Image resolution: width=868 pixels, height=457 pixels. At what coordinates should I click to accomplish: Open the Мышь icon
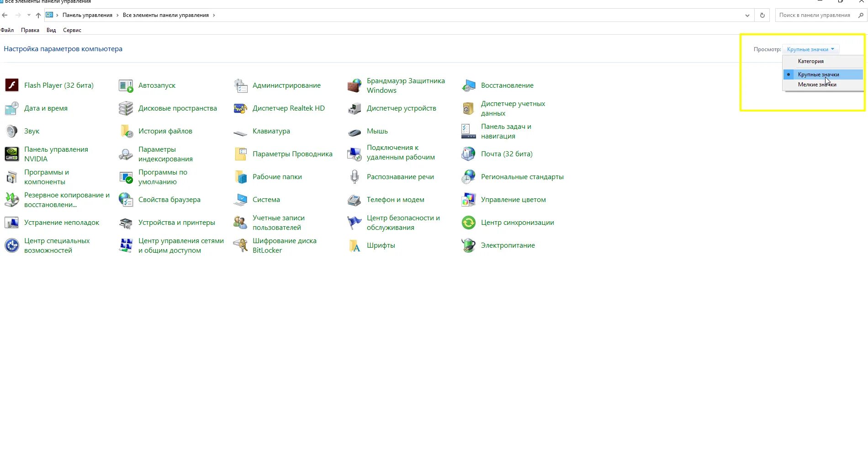(x=354, y=132)
